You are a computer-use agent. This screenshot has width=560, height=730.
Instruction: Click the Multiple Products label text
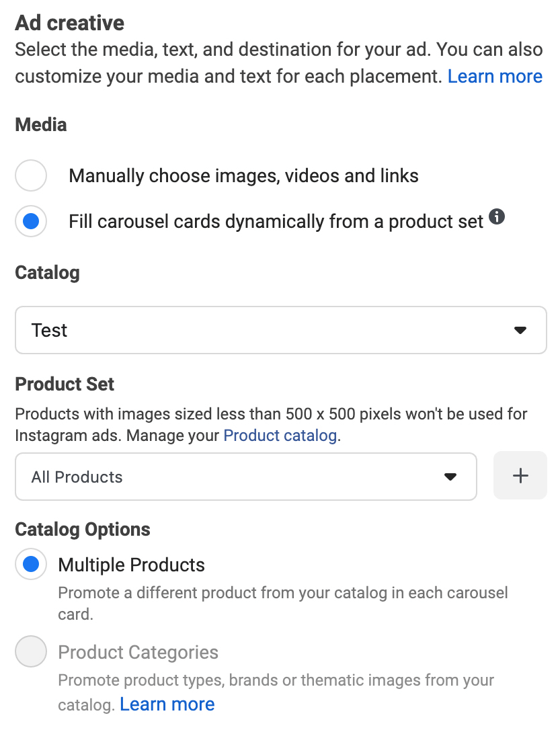click(x=132, y=565)
